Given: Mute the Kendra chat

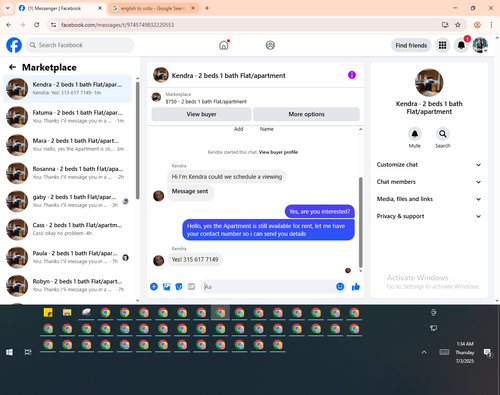Looking at the screenshot, I should (415, 134).
